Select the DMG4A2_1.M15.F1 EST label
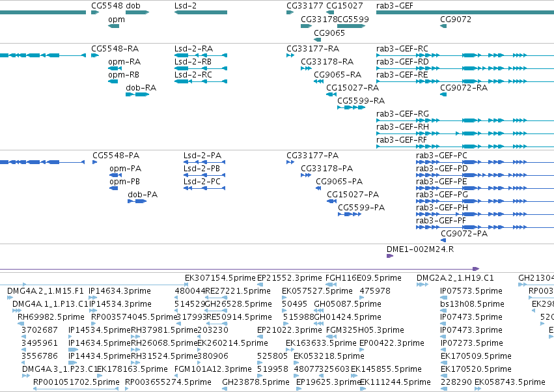 point(46,291)
